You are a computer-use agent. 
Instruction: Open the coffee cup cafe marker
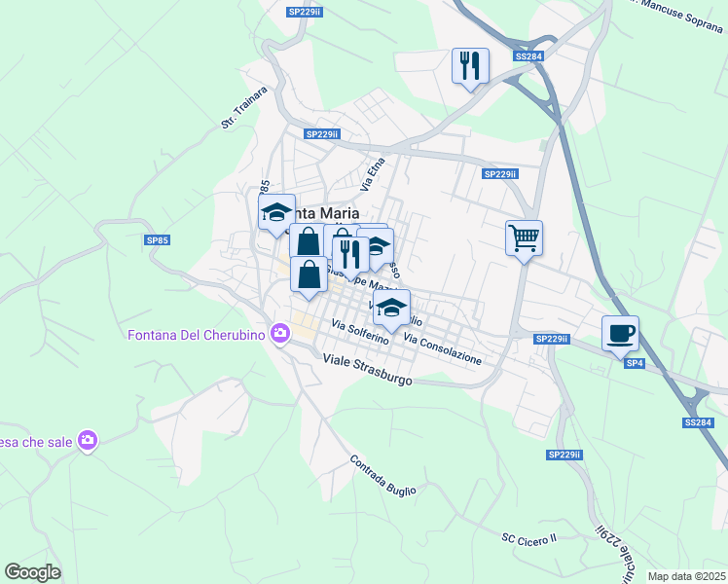[620, 337]
